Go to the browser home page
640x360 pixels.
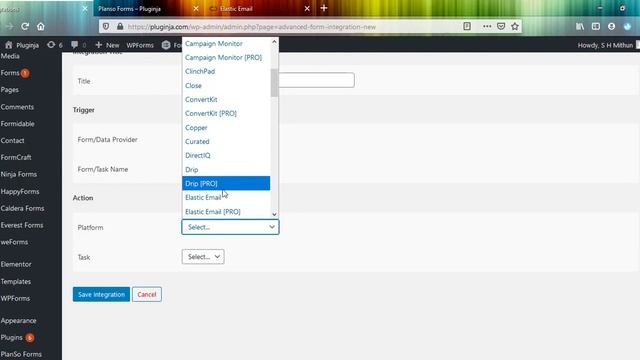coord(41,27)
